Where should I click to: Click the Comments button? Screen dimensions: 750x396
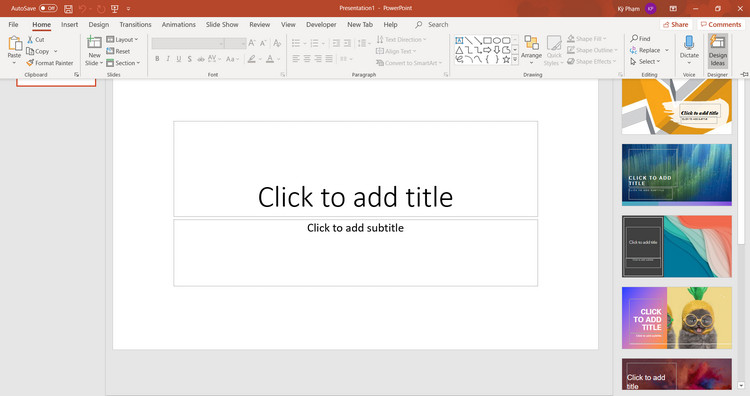pyautogui.click(x=720, y=24)
